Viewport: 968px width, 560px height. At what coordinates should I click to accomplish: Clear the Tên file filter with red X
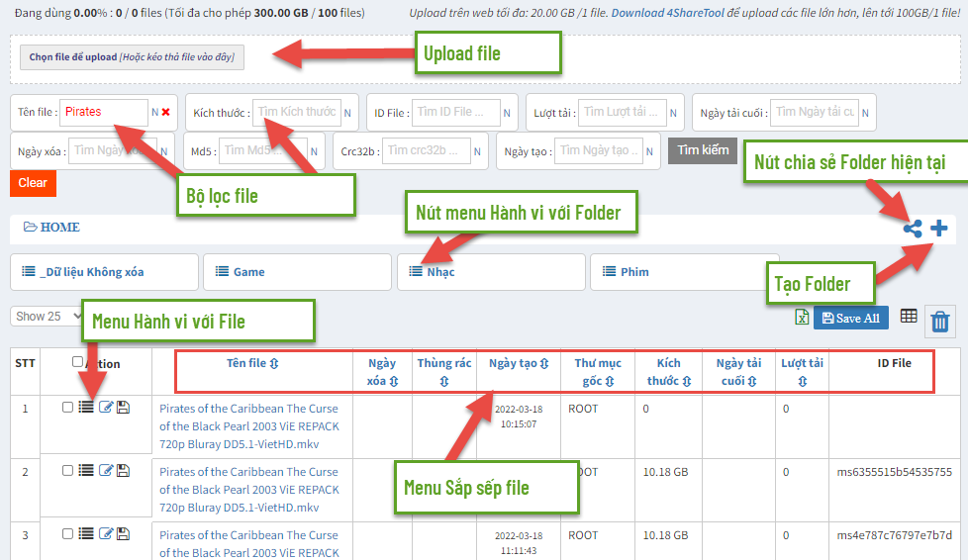(165, 113)
